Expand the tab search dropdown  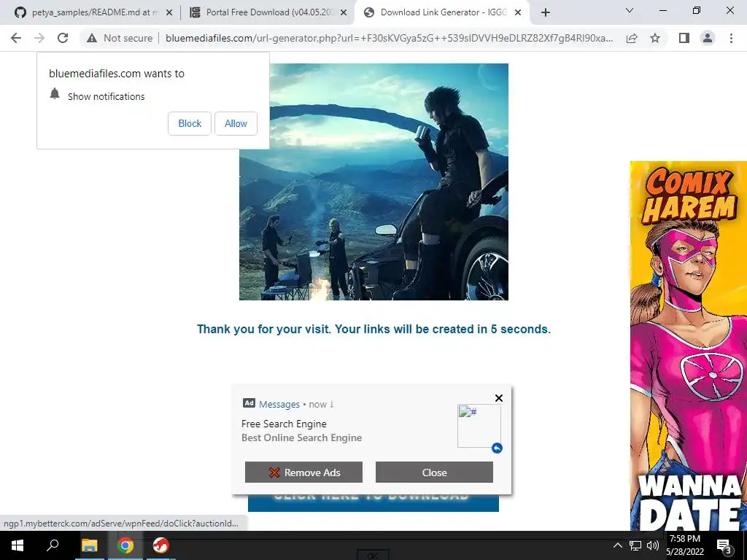(x=630, y=10)
